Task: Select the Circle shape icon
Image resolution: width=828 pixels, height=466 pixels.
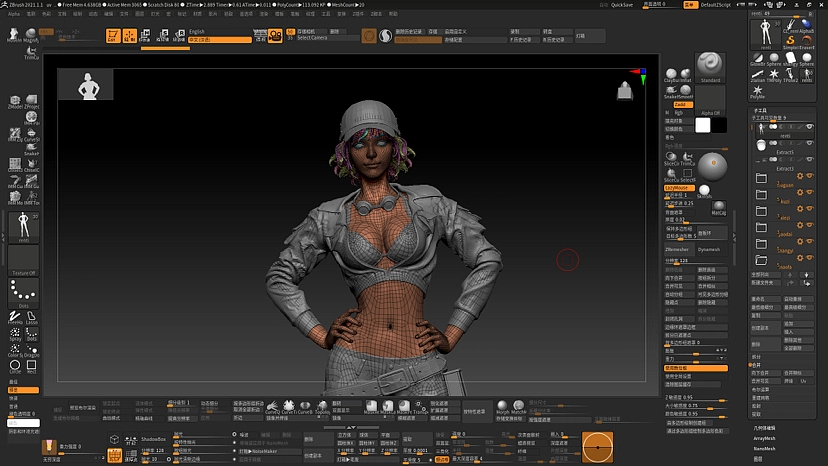Action: [15, 366]
